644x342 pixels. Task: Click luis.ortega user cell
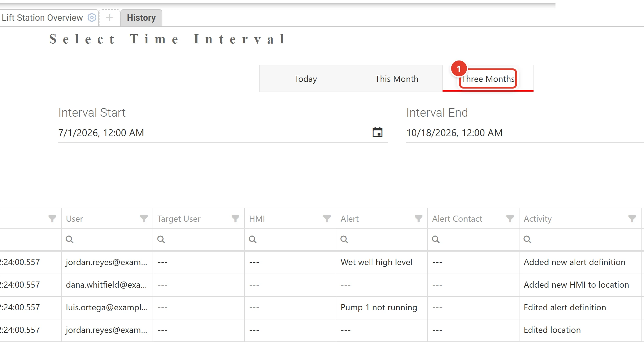coord(107,307)
